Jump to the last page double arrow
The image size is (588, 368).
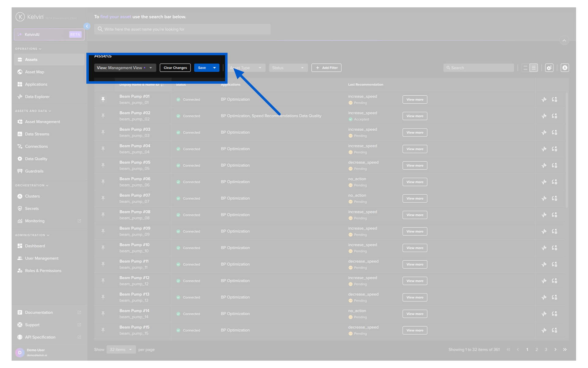(565, 349)
